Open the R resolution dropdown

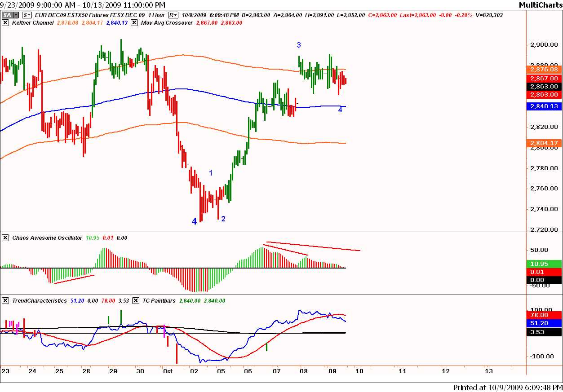173,15
